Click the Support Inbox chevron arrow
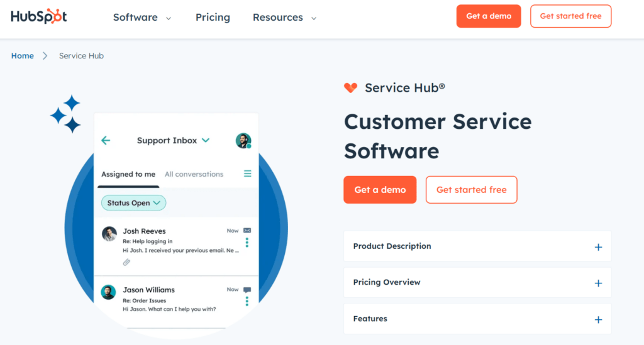The image size is (644, 345). point(206,140)
